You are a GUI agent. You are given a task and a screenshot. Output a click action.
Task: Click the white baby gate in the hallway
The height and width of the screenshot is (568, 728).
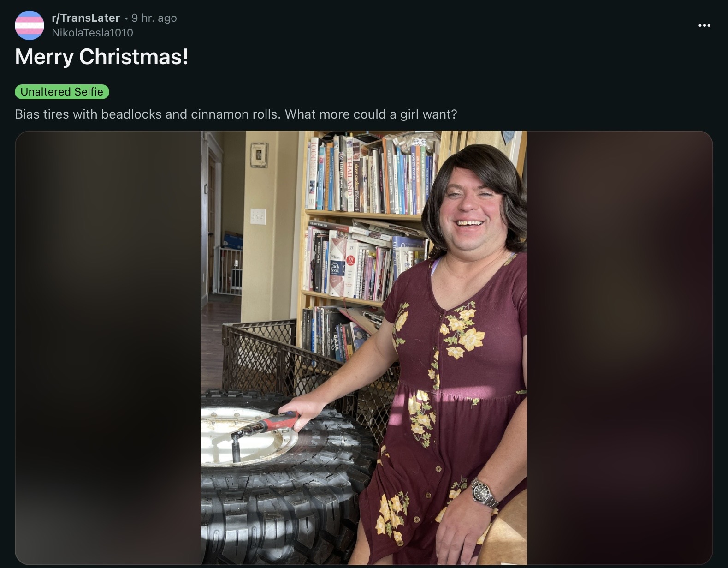click(228, 271)
